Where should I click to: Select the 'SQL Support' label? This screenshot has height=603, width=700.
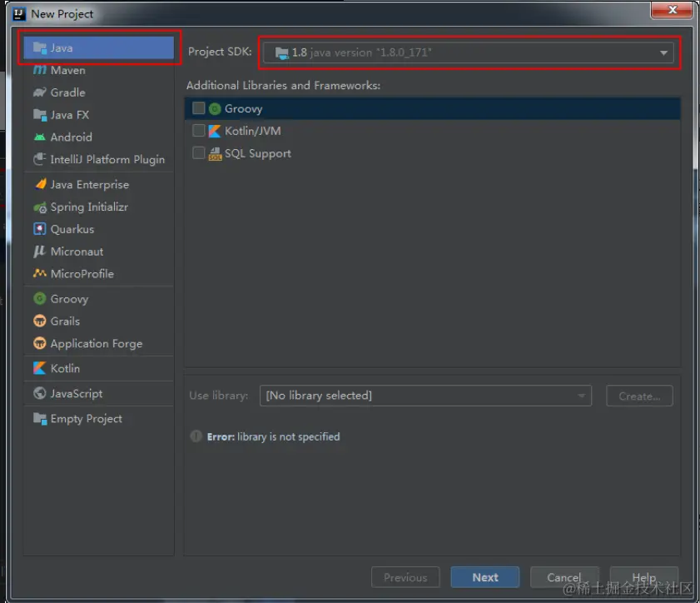coord(257,153)
